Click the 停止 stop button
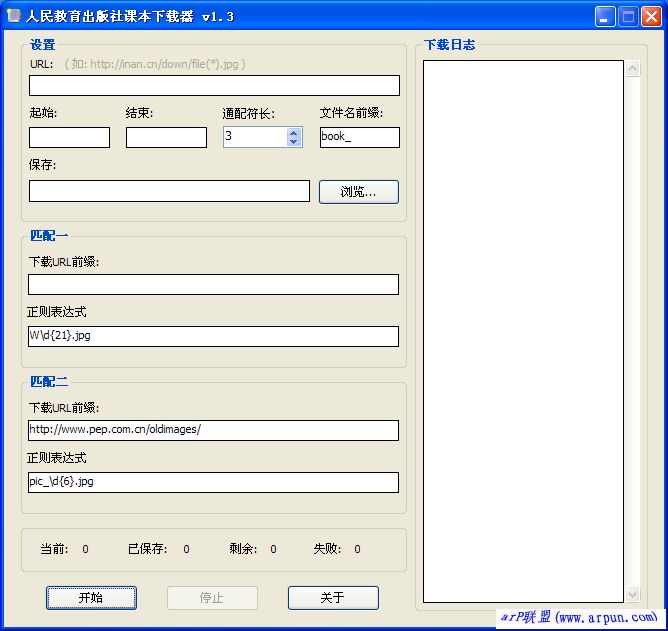The height and width of the screenshot is (631, 668). (x=212, y=598)
